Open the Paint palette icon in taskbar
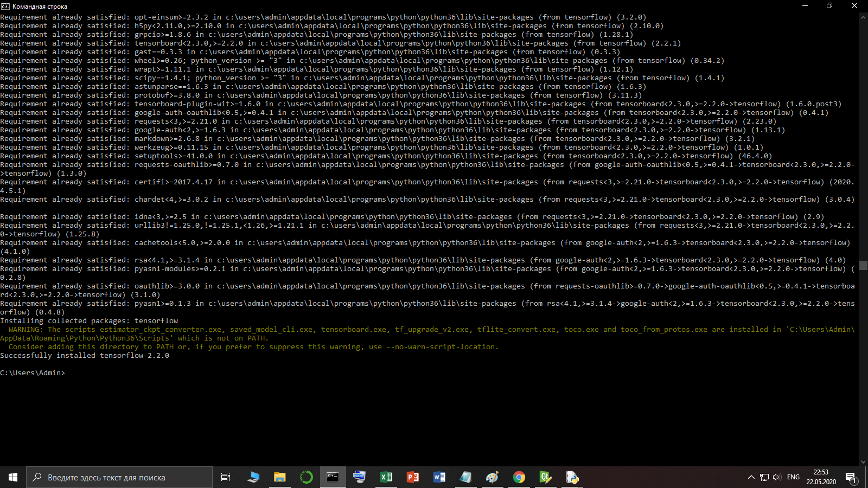Viewport: 868px width, 488px height. [492, 477]
